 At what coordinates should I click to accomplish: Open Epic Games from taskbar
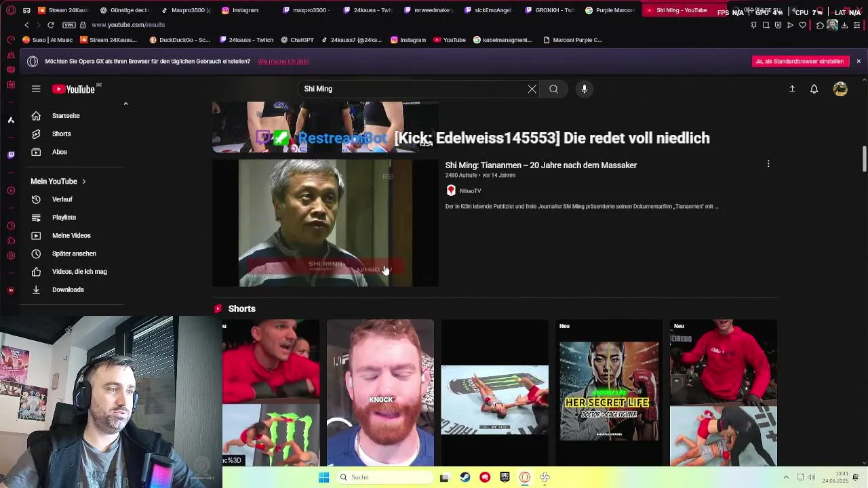[x=505, y=477]
